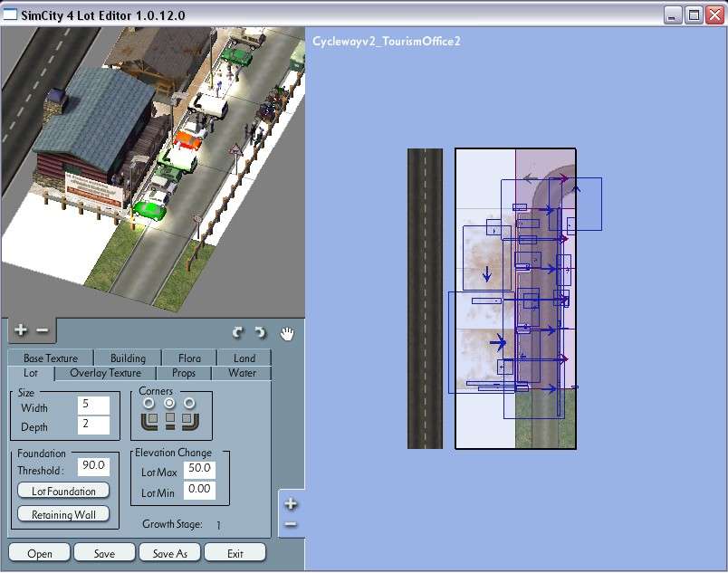Image resolution: width=728 pixels, height=573 pixels.
Task: Open the Overlay Texture tab
Action: (x=105, y=373)
